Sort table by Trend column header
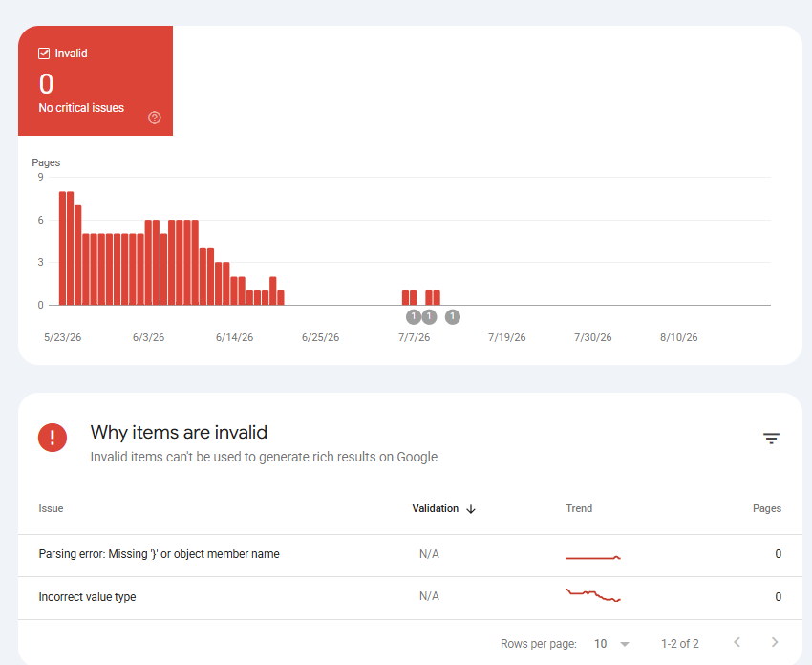This screenshot has height=665, width=812. 579,508
